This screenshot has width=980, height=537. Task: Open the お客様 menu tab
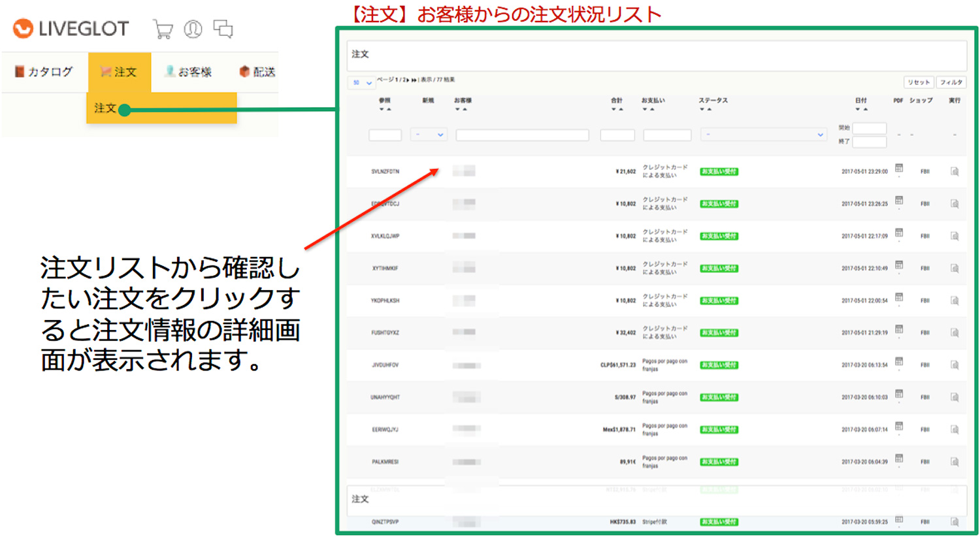188,72
